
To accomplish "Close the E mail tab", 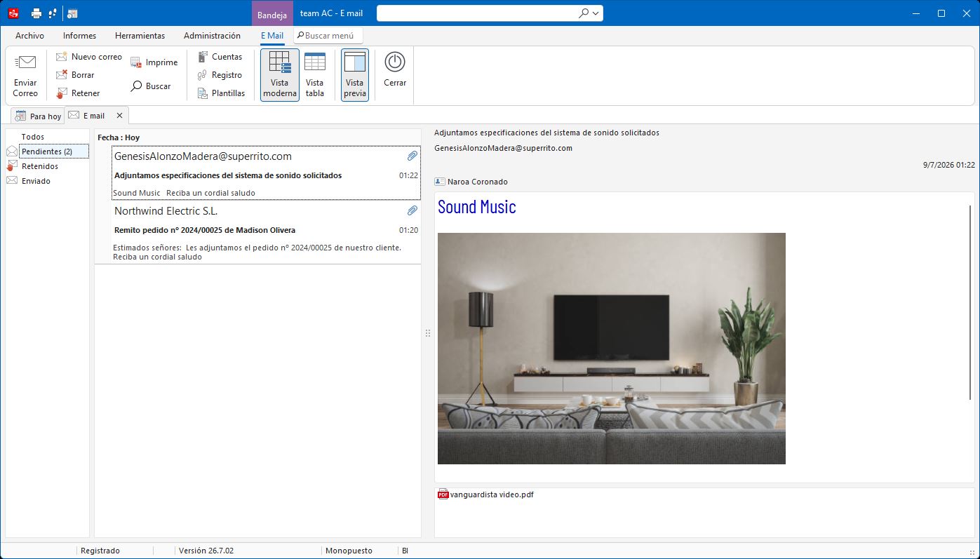I will [119, 116].
